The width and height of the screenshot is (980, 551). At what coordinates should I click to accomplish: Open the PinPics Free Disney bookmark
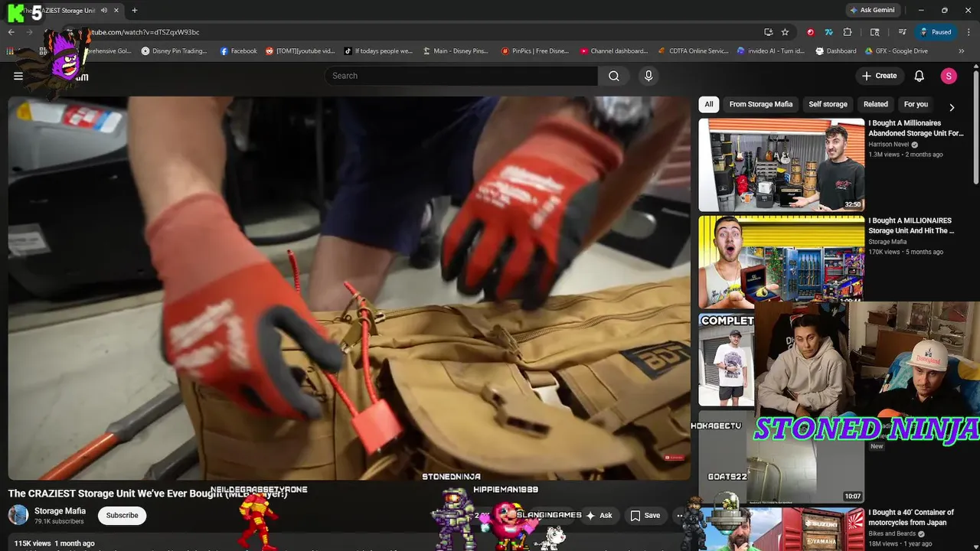click(535, 51)
